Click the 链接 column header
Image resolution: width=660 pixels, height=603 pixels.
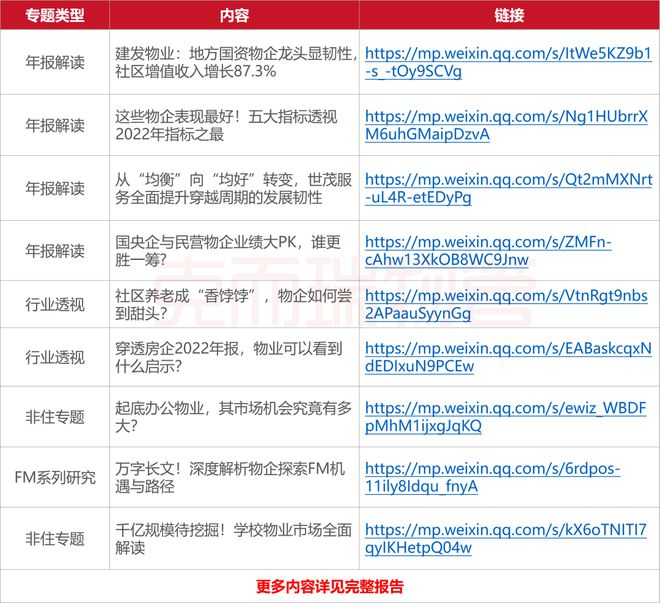509,16
